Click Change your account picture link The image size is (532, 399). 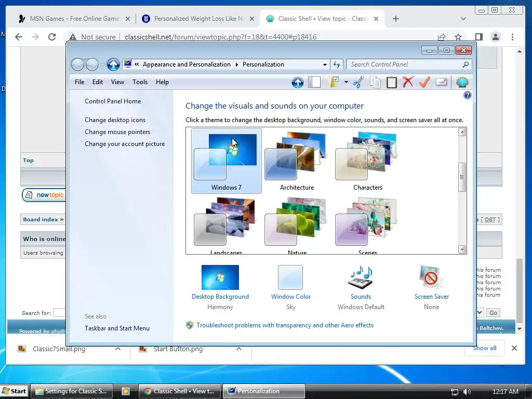(x=125, y=144)
